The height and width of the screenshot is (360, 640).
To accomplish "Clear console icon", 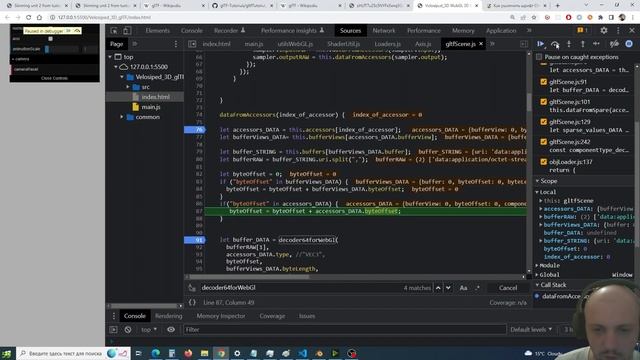I will [x=128, y=329].
